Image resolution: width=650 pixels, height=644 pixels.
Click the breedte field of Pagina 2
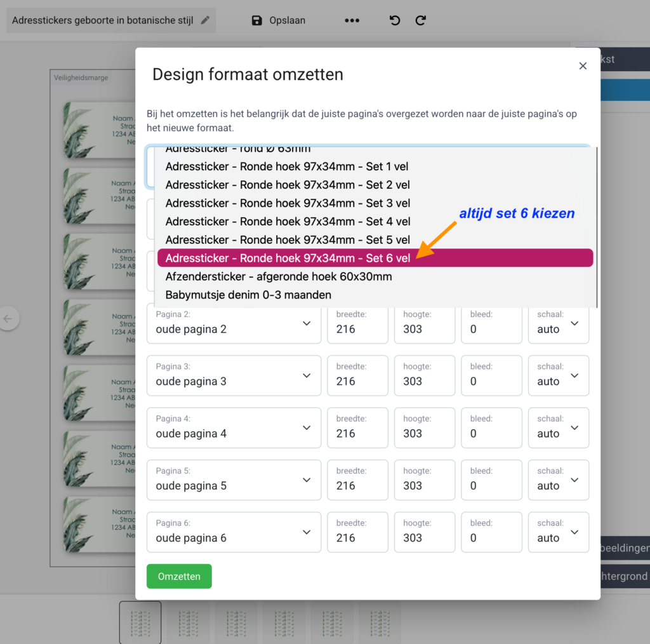pyautogui.click(x=357, y=323)
